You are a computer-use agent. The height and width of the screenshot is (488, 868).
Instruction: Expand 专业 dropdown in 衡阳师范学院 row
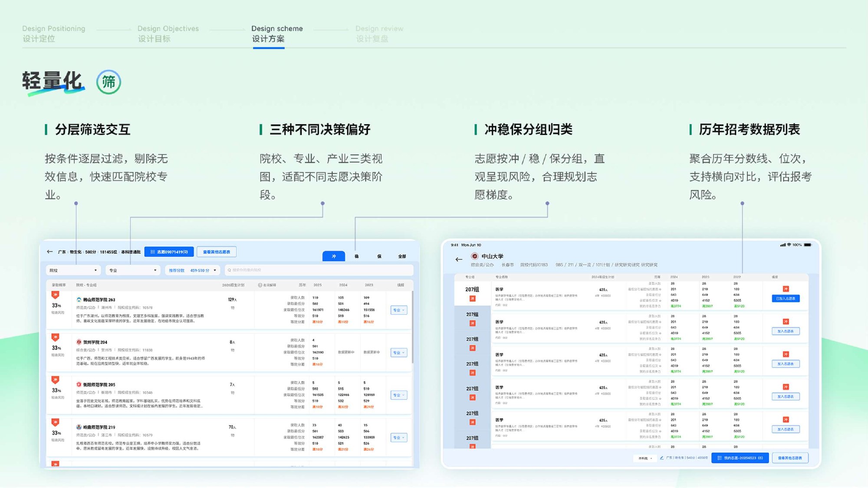click(x=398, y=395)
